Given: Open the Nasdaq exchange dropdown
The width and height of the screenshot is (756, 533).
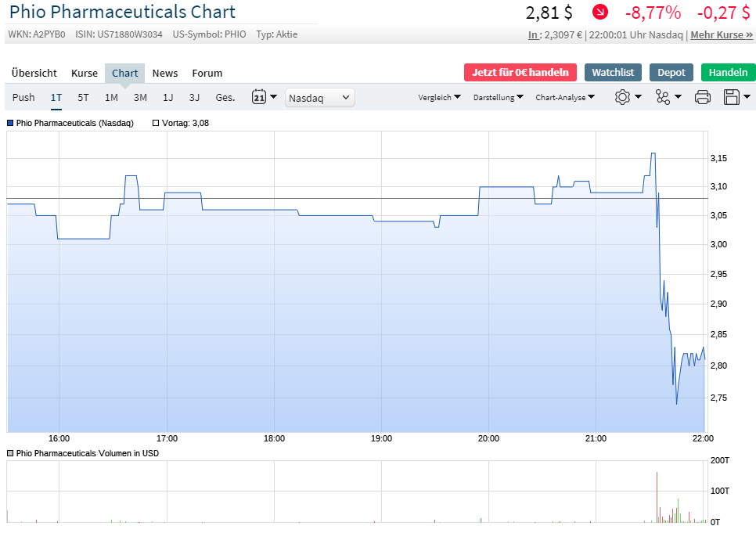Looking at the screenshot, I should point(319,97).
